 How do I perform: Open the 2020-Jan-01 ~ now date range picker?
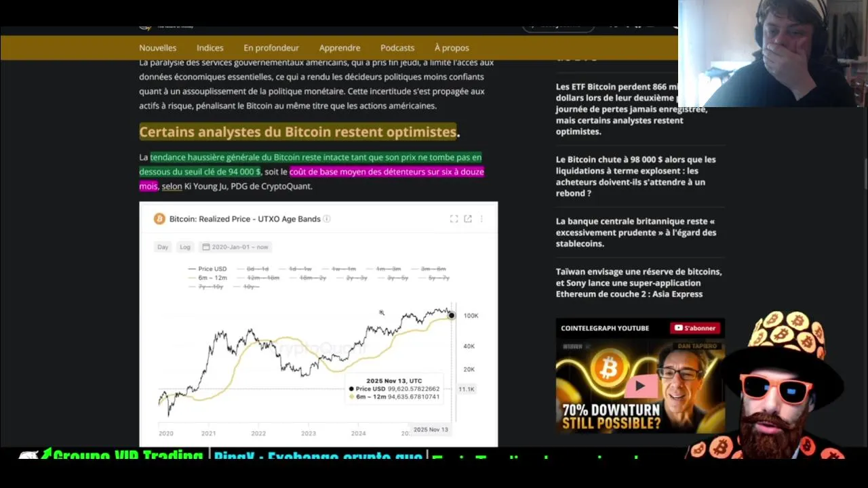tap(235, 247)
